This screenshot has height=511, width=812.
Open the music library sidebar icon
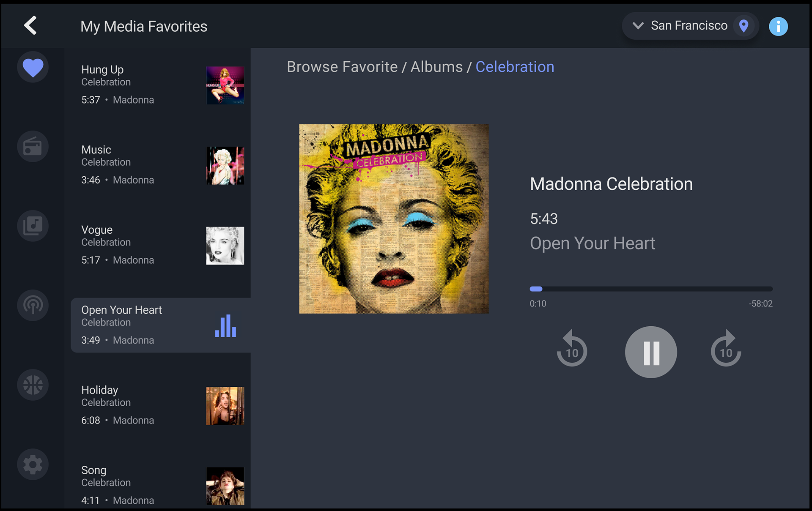(x=33, y=226)
